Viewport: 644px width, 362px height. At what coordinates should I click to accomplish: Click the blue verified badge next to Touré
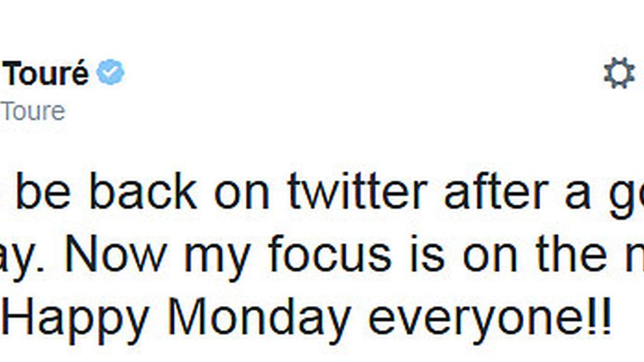click(x=111, y=72)
